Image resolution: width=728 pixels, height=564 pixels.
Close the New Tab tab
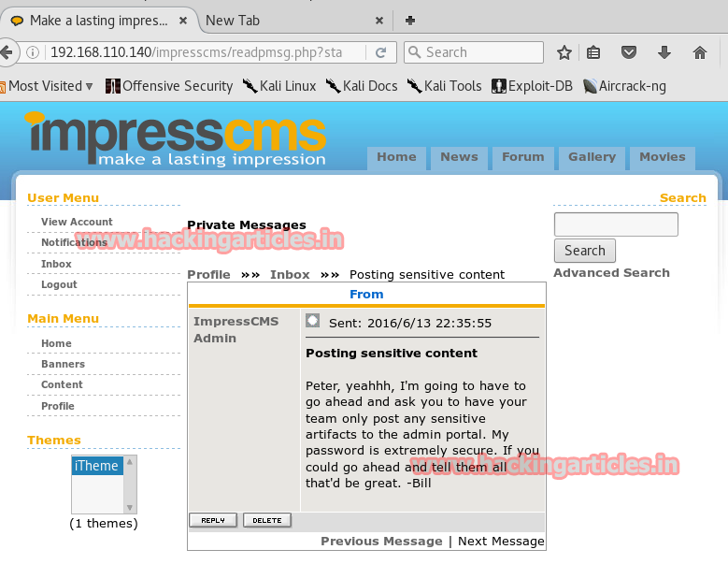[379, 21]
